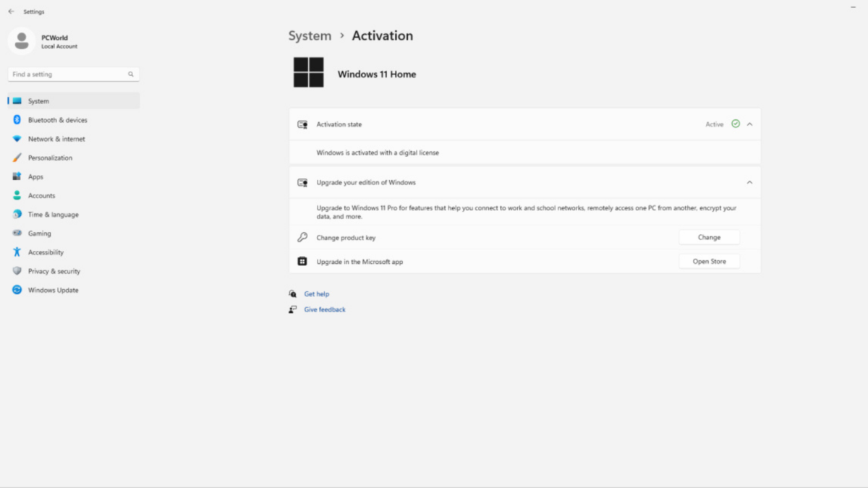
Task: Open the Store via Open Store button
Action: coord(709,261)
